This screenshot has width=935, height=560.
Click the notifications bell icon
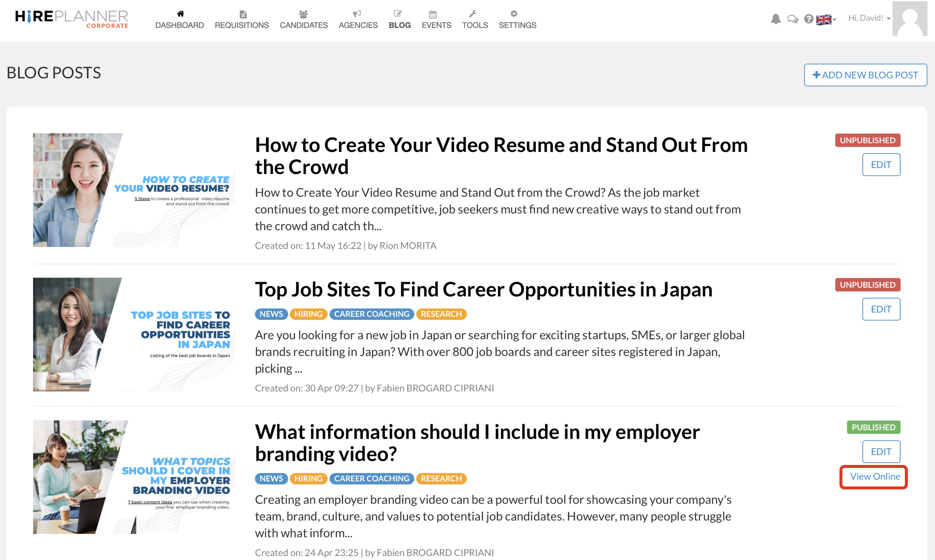pos(776,18)
